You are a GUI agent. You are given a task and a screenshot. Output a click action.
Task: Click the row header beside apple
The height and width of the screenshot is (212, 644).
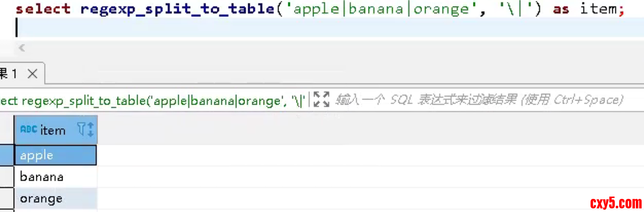click(x=6, y=155)
